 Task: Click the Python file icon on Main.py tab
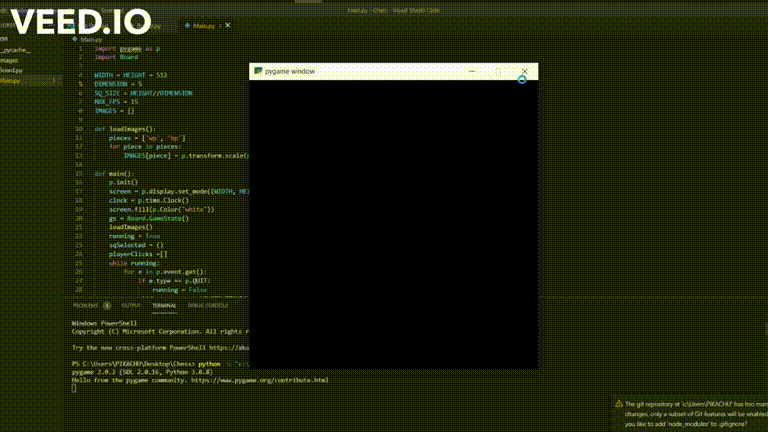[x=187, y=25]
